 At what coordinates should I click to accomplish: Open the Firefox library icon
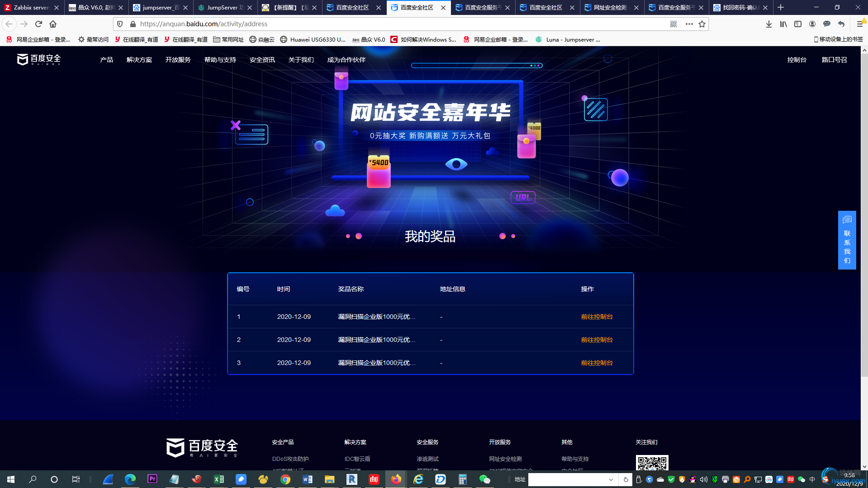(783, 24)
